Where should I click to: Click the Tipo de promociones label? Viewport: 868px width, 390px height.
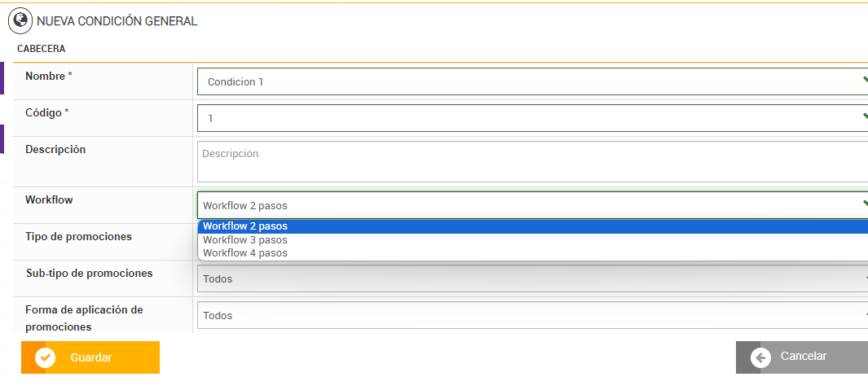tap(78, 237)
